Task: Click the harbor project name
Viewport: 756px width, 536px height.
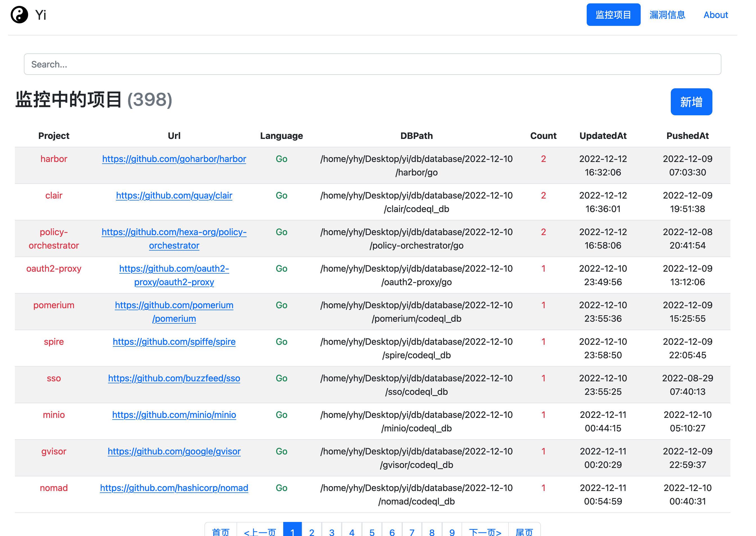Action: [x=54, y=159]
